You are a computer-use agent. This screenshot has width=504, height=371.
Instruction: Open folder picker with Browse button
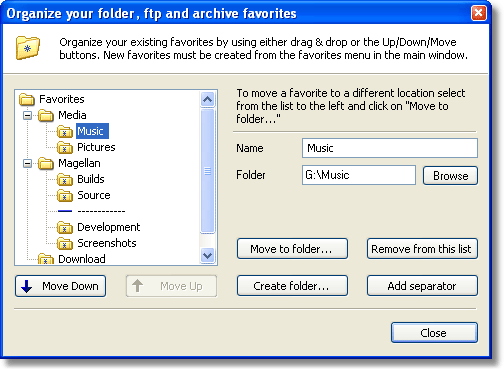pos(450,176)
